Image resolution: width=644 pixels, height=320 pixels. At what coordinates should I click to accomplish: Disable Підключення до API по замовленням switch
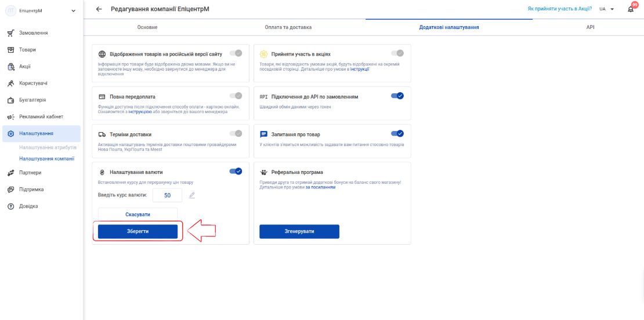click(x=397, y=96)
